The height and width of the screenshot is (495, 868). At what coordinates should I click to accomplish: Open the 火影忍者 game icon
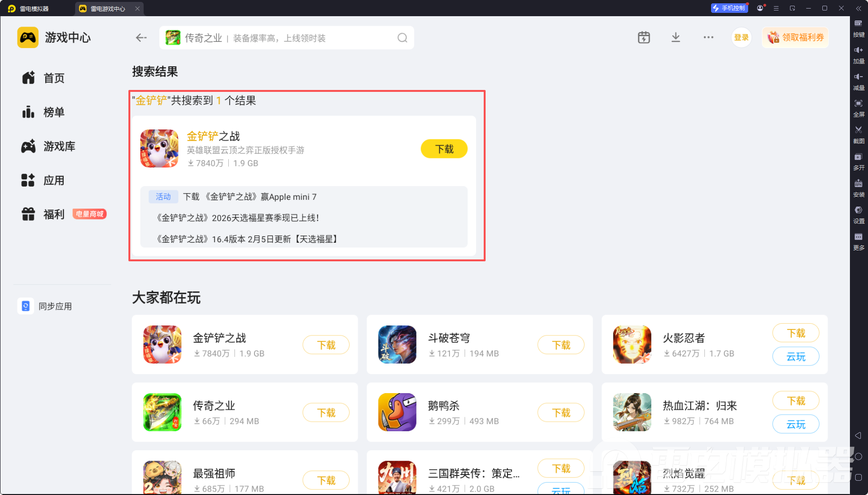(632, 345)
